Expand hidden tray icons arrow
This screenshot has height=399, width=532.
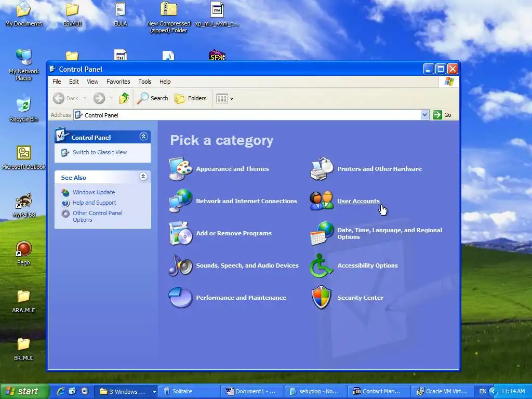[493, 392]
